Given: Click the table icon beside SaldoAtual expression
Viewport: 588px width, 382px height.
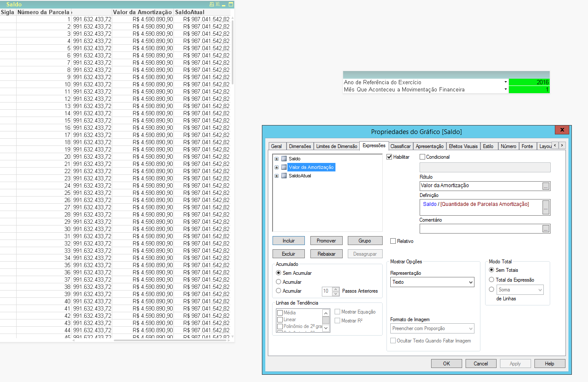Looking at the screenshot, I should tap(284, 176).
